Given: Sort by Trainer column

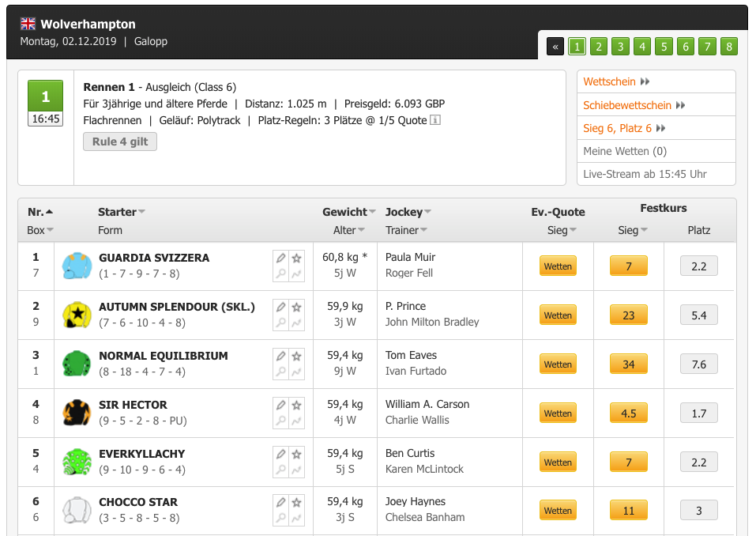Looking at the screenshot, I should (x=406, y=230).
